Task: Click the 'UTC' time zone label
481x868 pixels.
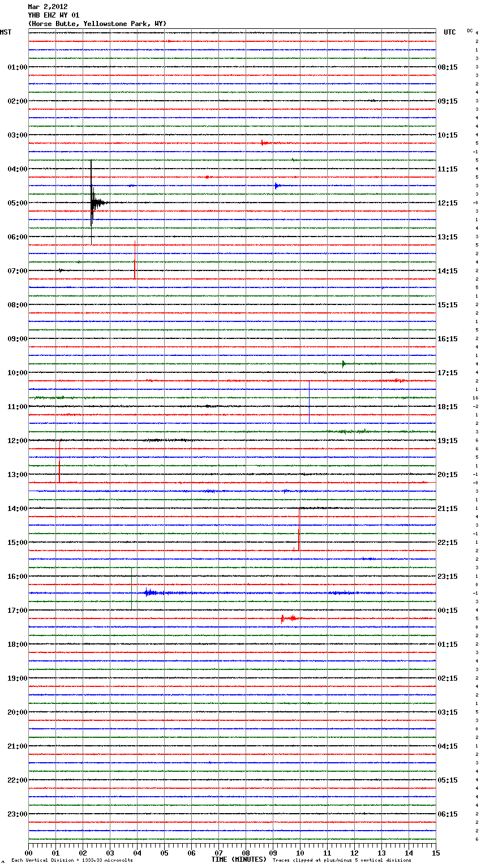Action: (x=449, y=32)
